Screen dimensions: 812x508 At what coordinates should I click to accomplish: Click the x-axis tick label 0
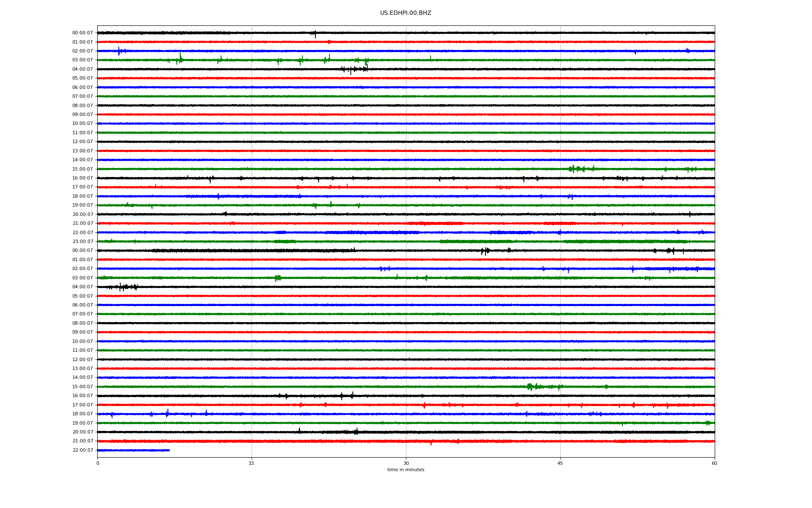(x=98, y=463)
